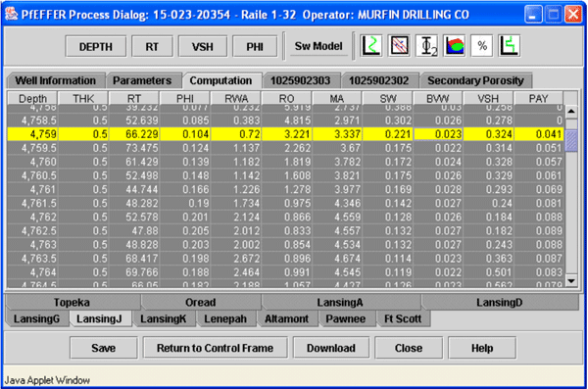588x389 pixels.
Task: Switch to the Secondary Porosity tab
Action: 475,80
